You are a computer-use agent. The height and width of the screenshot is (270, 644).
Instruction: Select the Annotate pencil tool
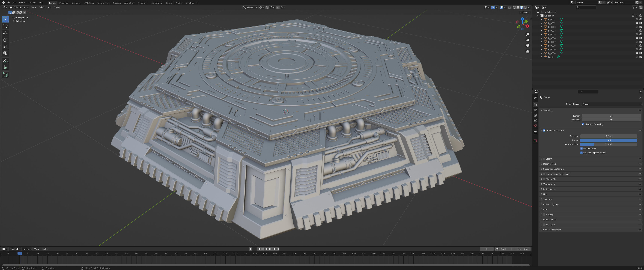point(5,61)
